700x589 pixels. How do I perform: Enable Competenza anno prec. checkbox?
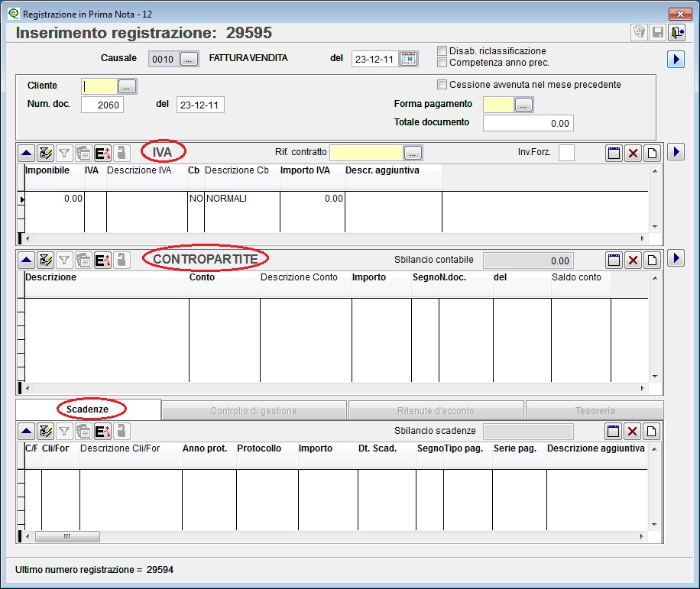(x=442, y=63)
